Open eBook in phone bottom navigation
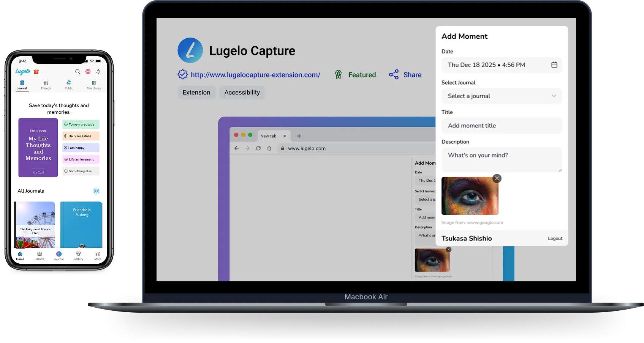 click(x=40, y=256)
